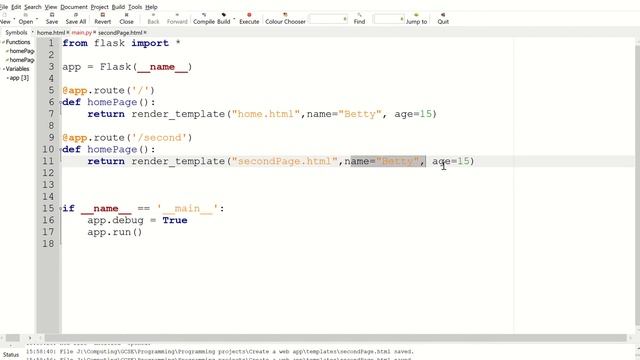Image resolution: width=640 pixels, height=360 pixels.
Task: Click app.run() on line 17
Action: [x=115, y=232]
